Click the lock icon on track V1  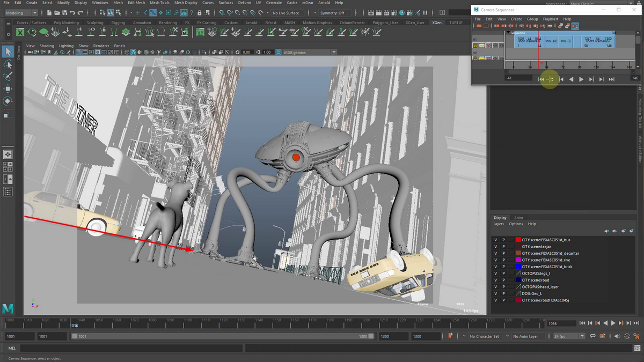475,46
